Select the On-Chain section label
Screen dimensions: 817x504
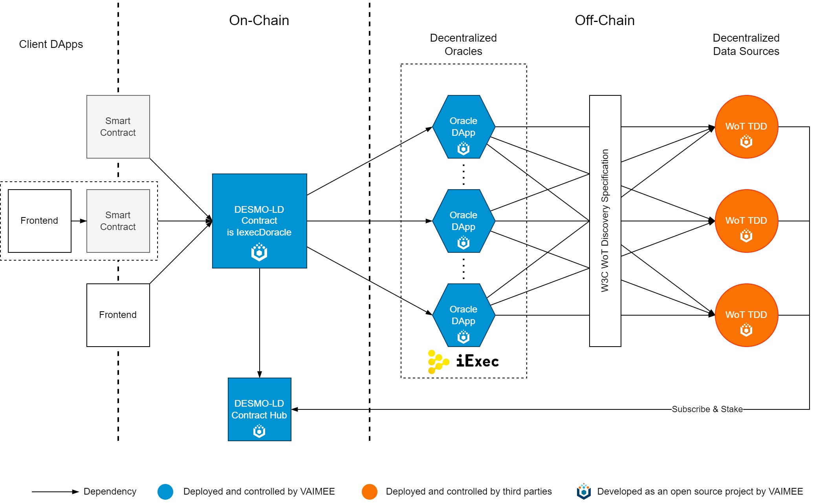263,20
